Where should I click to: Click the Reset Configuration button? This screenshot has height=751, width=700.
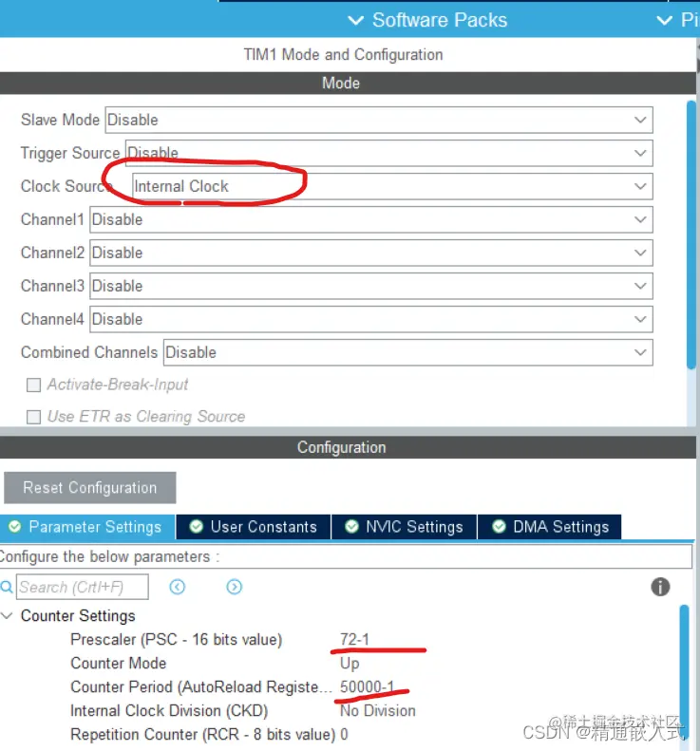coord(90,488)
